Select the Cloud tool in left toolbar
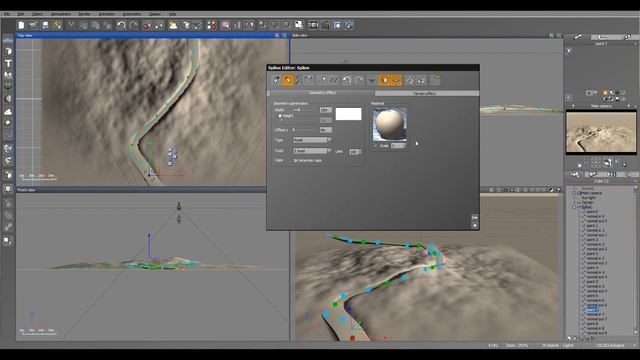640x360 pixels. point(8,111)
